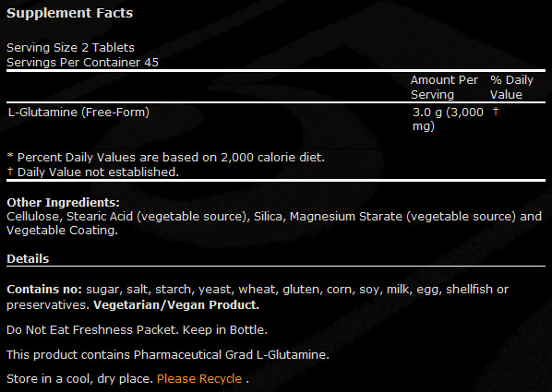Click the dagger symbol in Daily Value column

[496, 112]
